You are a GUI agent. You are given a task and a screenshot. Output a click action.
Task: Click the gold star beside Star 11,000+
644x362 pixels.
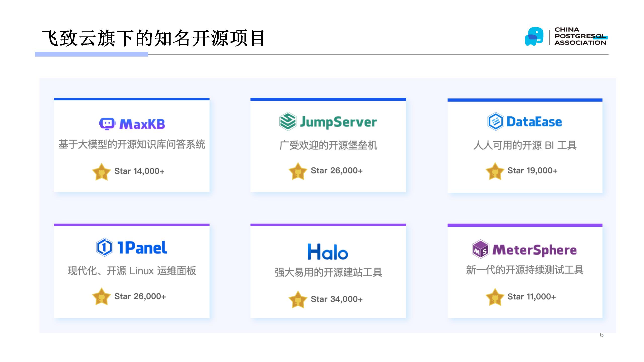coord(495,297)
